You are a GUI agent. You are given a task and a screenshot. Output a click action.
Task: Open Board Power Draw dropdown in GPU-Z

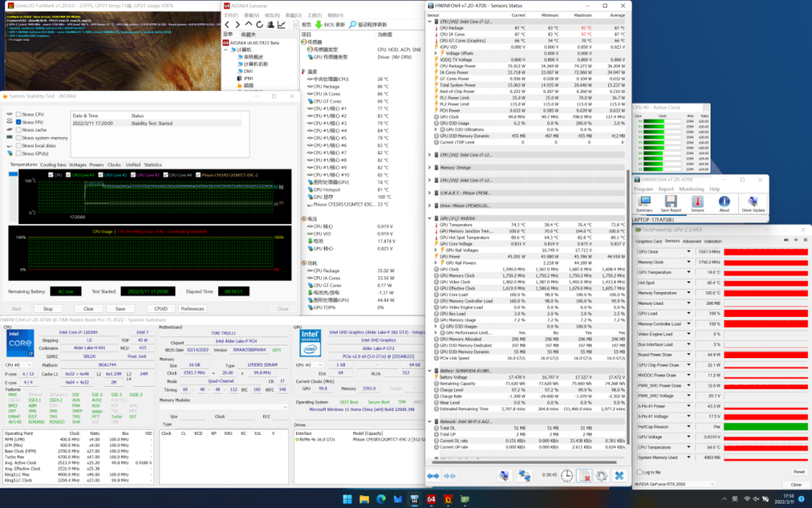point(689,354)
